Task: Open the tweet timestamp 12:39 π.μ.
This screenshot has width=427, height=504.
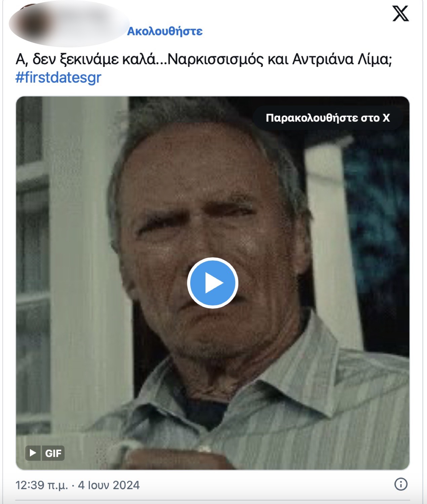Action: [42, 485]
